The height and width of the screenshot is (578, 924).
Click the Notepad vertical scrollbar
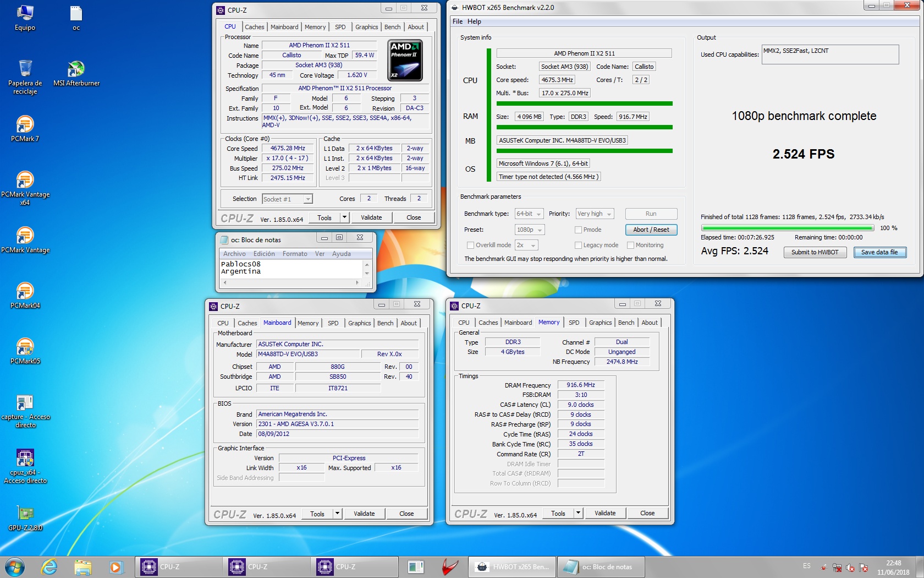[367, 269]
